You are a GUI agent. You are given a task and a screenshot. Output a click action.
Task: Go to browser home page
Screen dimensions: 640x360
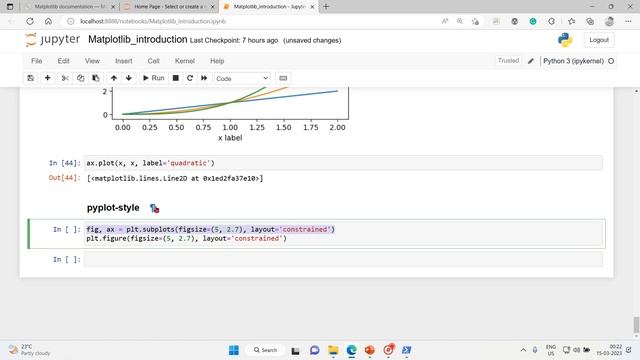tap(49, 21)
